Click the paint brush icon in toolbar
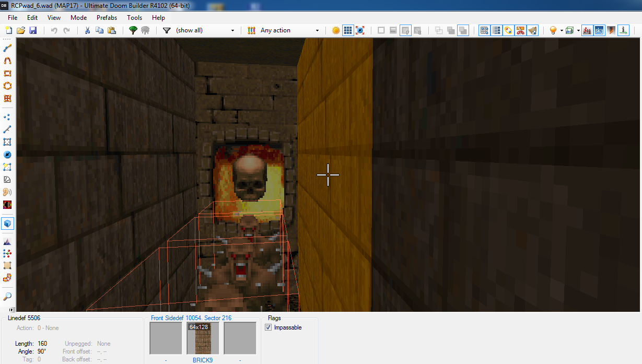 (532, 30)
